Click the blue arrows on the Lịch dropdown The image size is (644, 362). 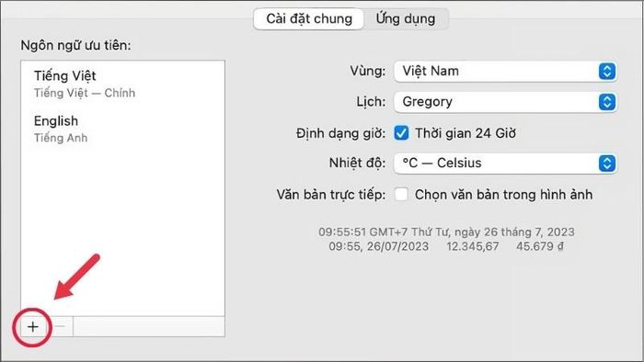coord(606,102)
